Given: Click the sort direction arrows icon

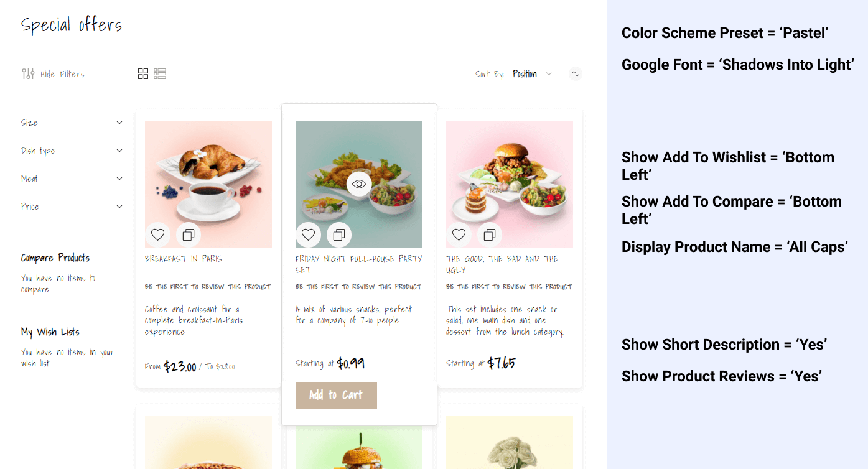Looking at the screenshot, I should [576, 74].
